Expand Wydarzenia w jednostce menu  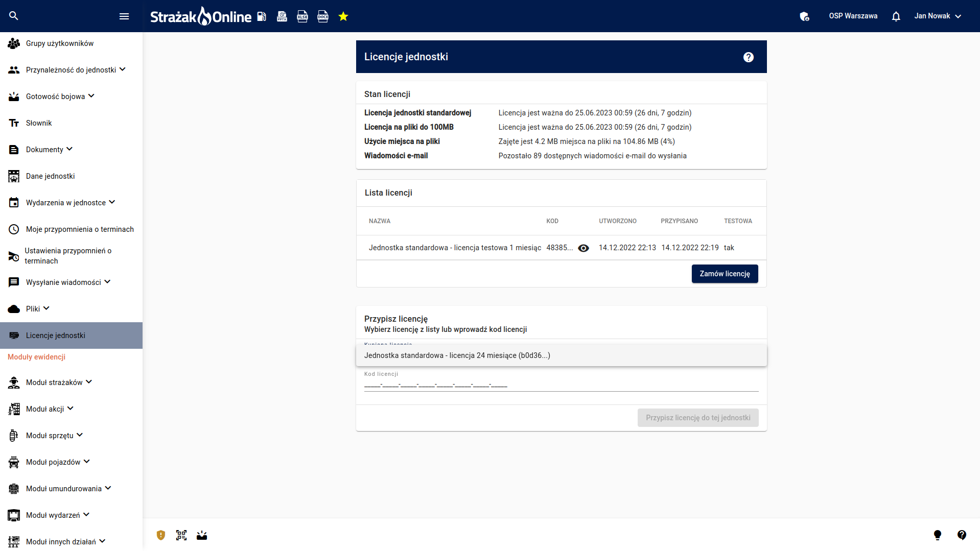tap(112, 202)
